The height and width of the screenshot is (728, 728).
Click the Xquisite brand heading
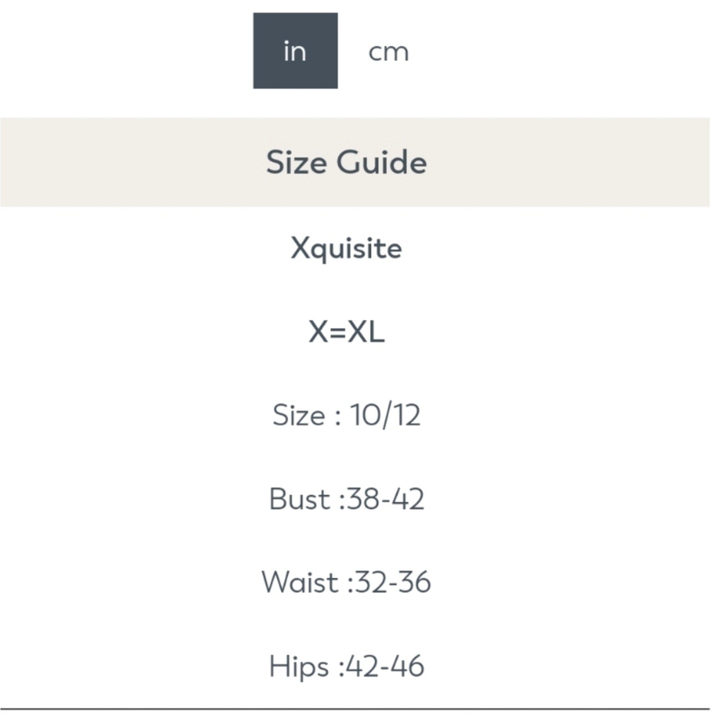coord(346,249)
